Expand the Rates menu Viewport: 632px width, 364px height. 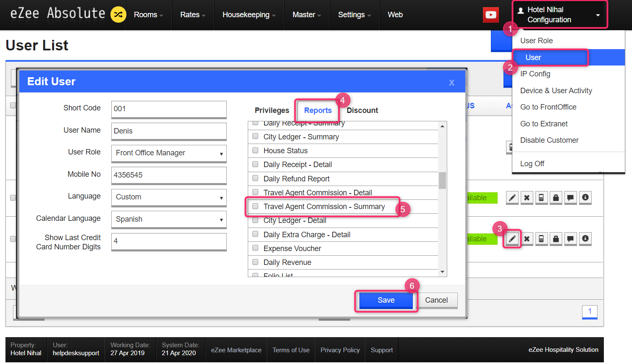pyautogui.click(x=193, y=15)
